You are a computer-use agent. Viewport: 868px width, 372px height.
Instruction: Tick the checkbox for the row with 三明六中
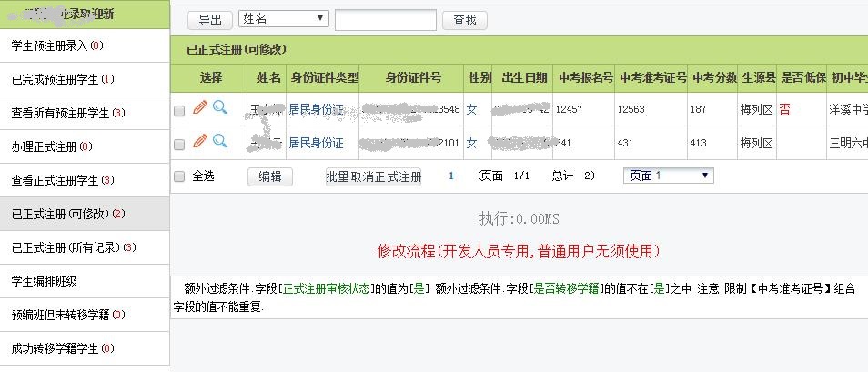[x=179, y=145]
